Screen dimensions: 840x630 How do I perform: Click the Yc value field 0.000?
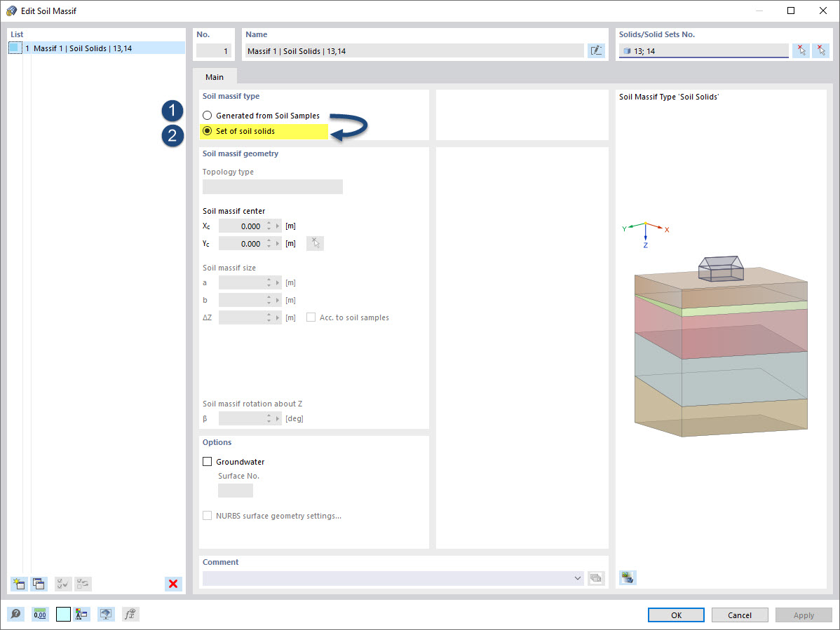pyautogui.click(x=242, y=244)
